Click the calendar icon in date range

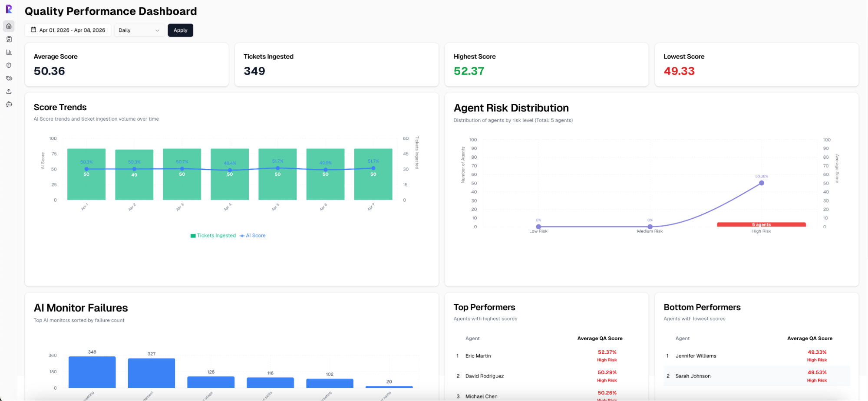(x=33, y=30)
